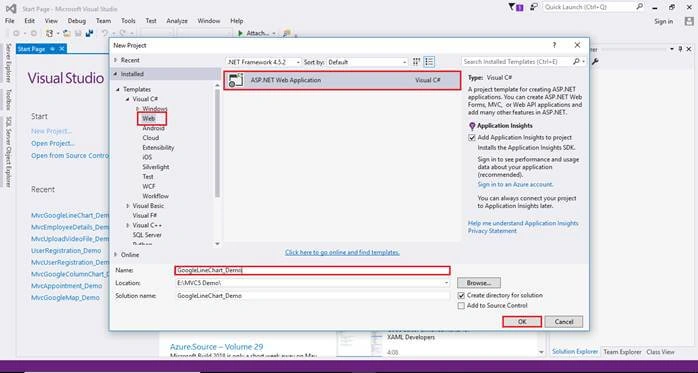Open the Edit menu

tap(29, 21)
